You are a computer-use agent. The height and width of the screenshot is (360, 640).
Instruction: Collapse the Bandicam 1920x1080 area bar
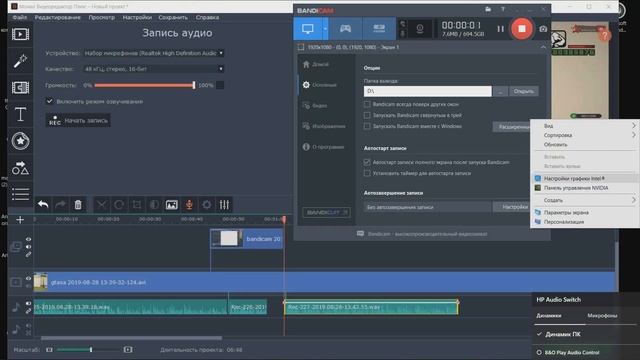[x=543, y=47]
